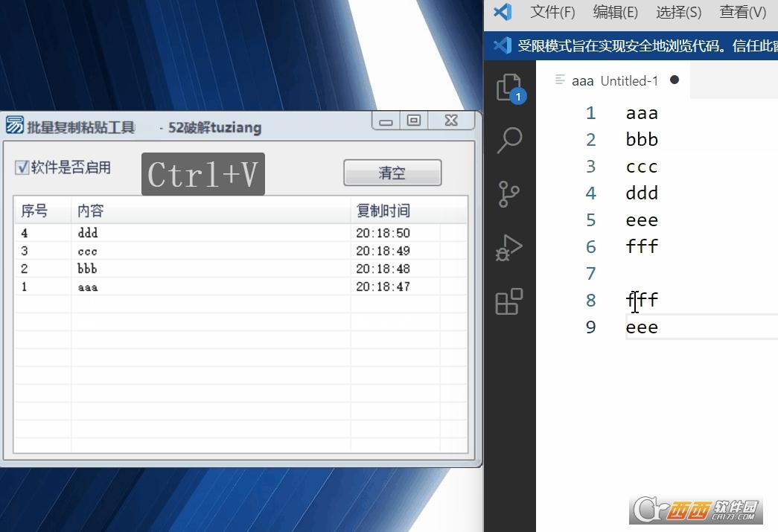The height and width of the screenshot is (532, 778).
Task: Click editor line 1 text aaa
Action: click(x=642, y=114)
